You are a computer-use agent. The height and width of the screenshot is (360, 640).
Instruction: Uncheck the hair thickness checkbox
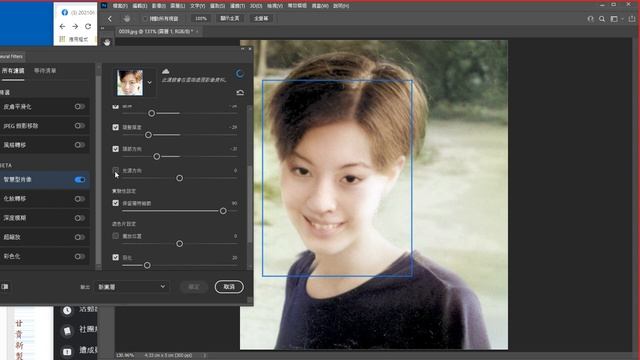116,127
